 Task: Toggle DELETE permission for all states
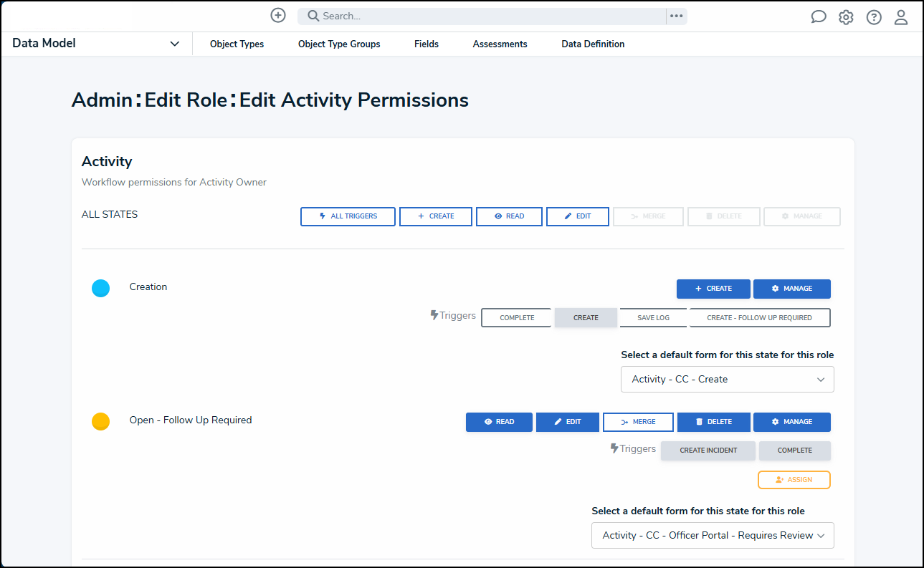(724, 216)
